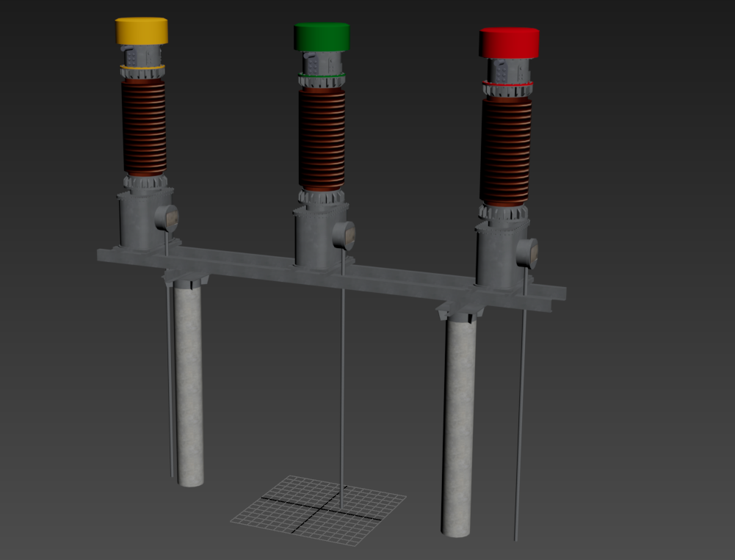Click the round gauge on the left unit
The image size is (735, 560).
tap(167, 218)
